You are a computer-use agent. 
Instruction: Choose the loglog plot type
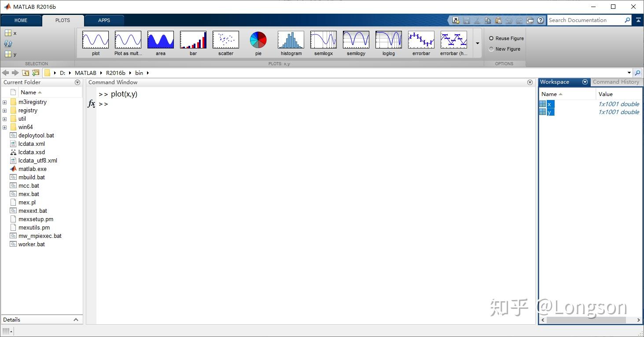pos(389,43)
